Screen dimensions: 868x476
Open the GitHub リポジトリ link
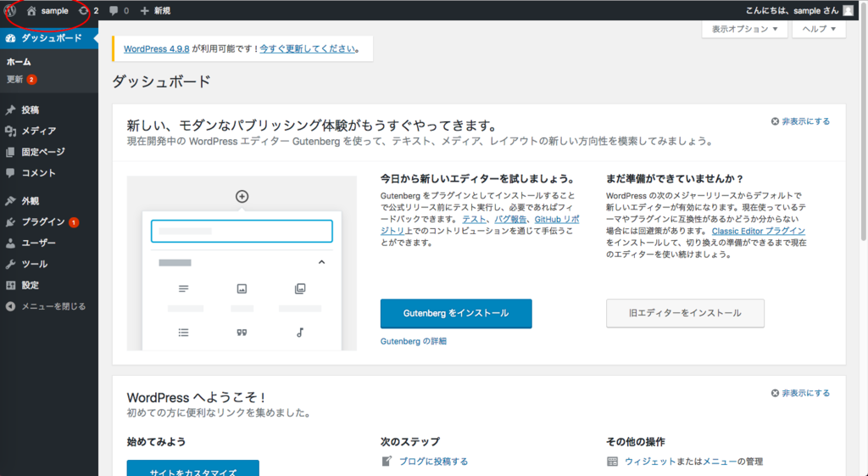click(x=557, y=220)
